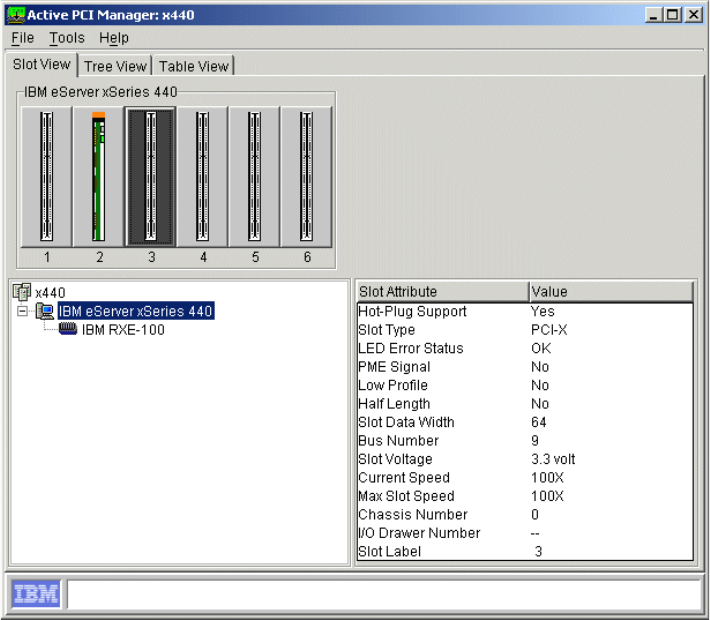Click the Current Speed row label
The image size is (710, 620).
[x=404, y=478]
